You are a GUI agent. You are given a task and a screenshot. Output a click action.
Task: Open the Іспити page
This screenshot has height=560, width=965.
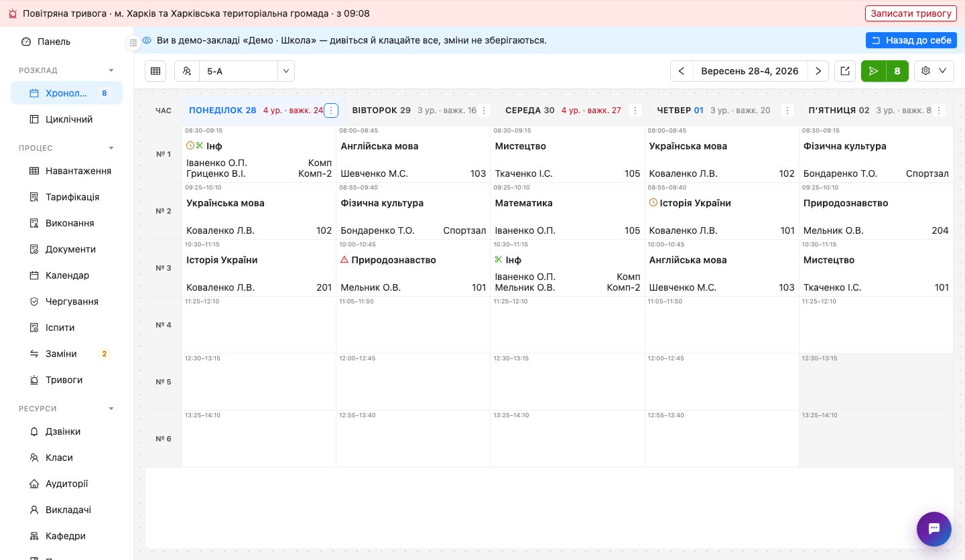[x=66, y=328]
